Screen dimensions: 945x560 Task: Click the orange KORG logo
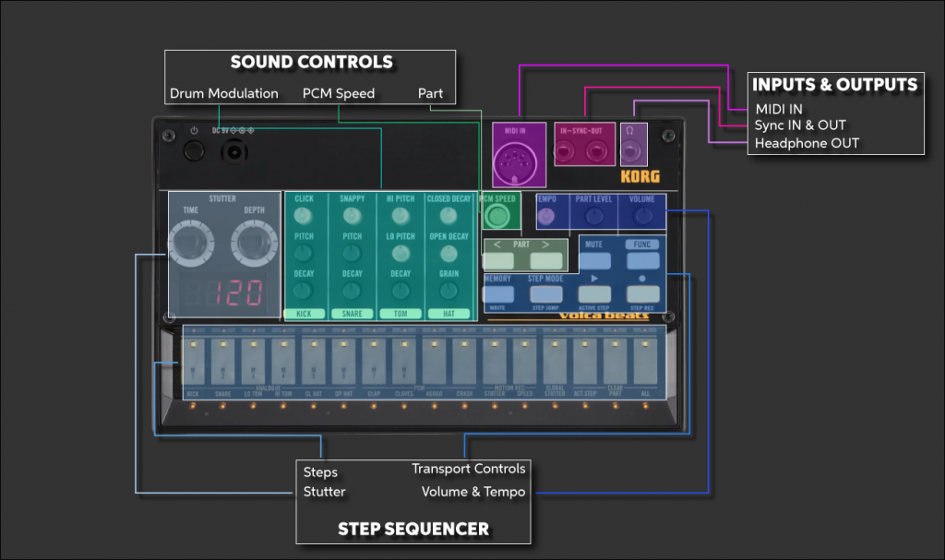tap(640, 176)
